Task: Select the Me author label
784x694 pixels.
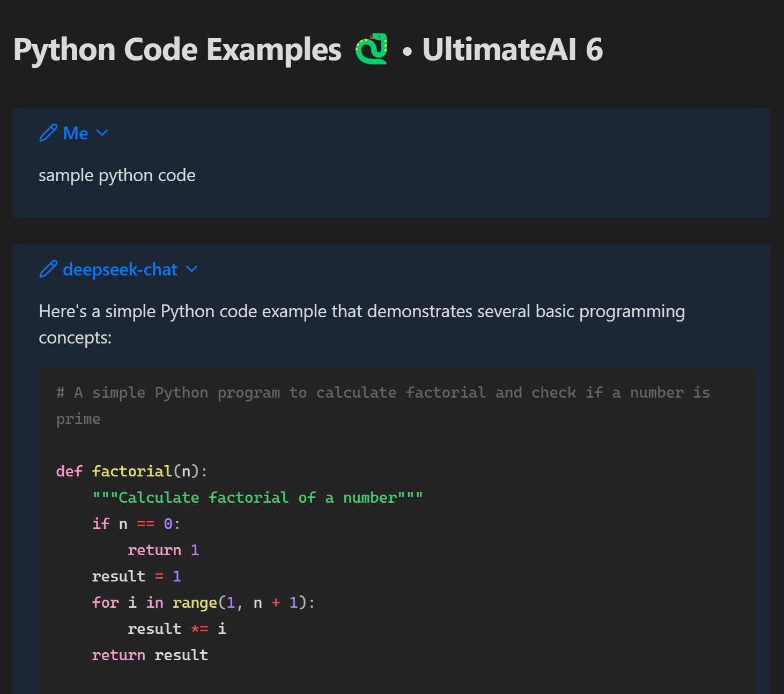Action: point(76,133)
